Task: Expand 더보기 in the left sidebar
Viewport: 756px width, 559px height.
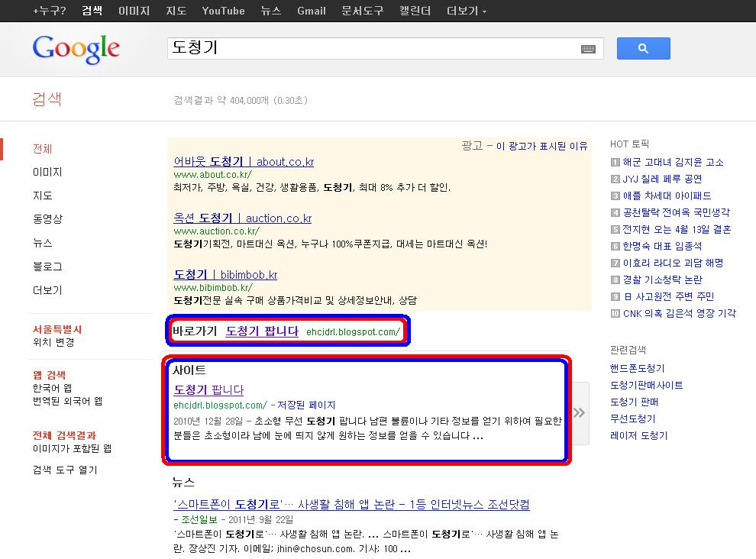Action: [x=47, y=290]
